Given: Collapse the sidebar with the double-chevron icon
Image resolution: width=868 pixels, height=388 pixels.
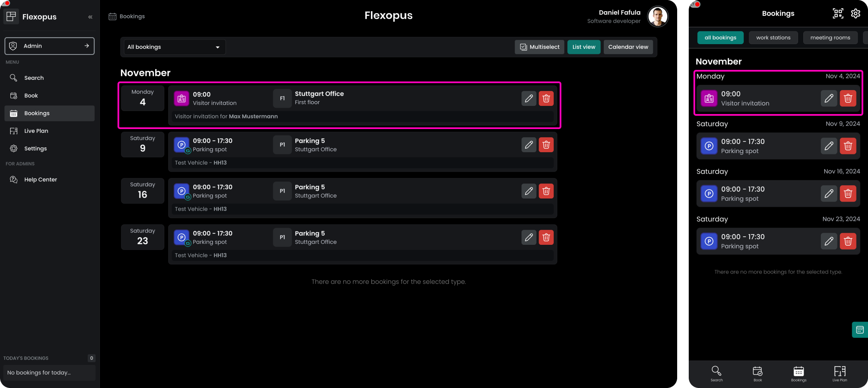Looking at the screenshot, I should (x=90, y=17).
